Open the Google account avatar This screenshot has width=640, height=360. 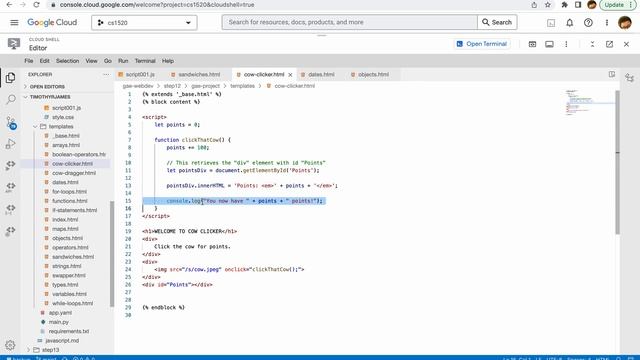point(624,23)
